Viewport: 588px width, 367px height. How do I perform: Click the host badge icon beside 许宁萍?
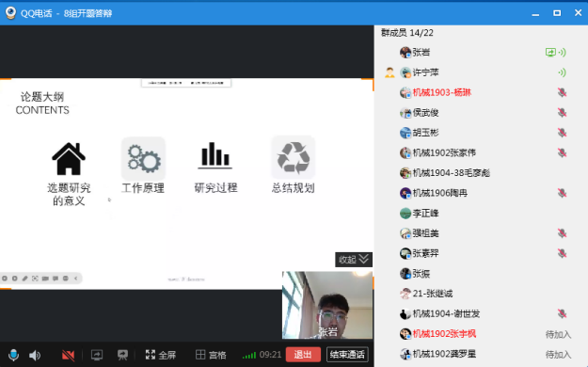[x=389, y=72]
